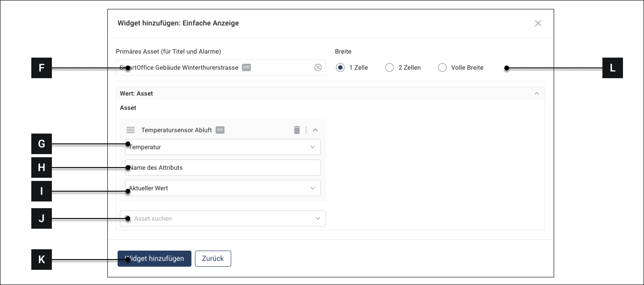Click GAI badge next to Temperatursensor Abluft
The width and height of the screenshot is (644, 285).
click(x=220, y=130)
